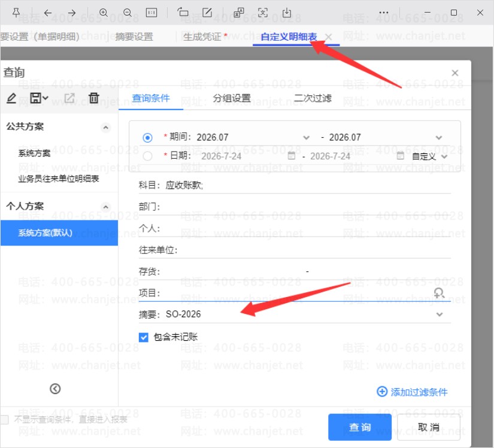494x448 pixels.
Task: Collapse the 公共方案 section
Action: coord(105,128)
